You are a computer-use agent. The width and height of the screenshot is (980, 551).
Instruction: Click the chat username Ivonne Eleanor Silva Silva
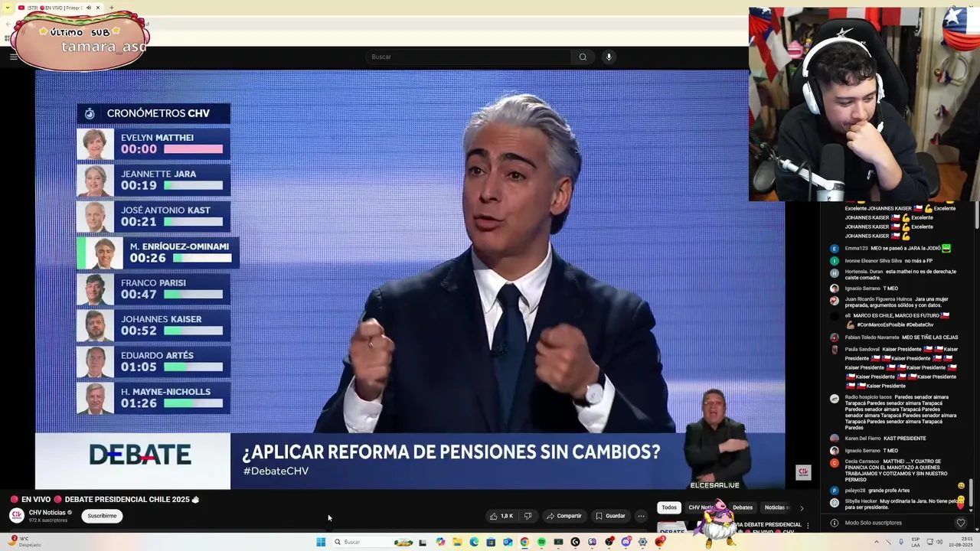[x=873, y=261]
